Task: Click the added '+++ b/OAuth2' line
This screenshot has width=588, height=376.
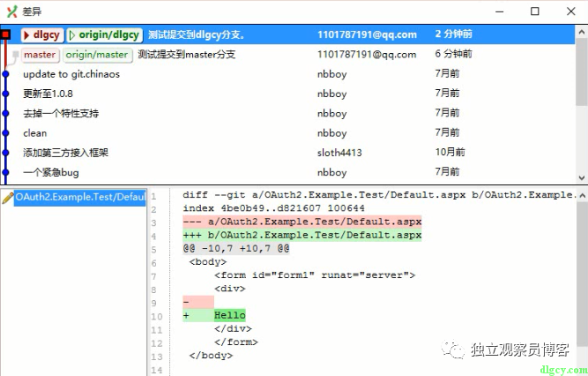Action: pos(302,235)
